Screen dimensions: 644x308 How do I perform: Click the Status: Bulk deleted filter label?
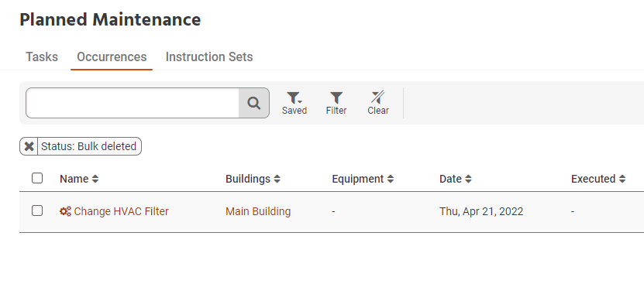coord(88,146)
